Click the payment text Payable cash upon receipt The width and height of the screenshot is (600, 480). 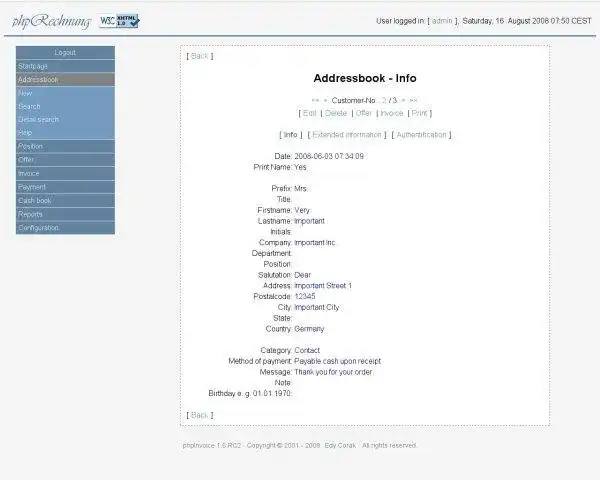[x=338, y=361]
